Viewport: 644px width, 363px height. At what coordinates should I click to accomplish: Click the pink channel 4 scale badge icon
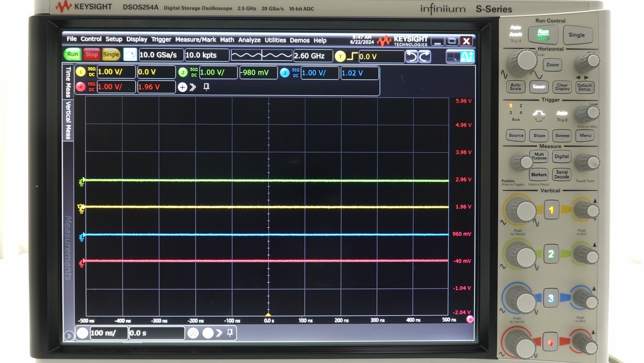[470, 319]
